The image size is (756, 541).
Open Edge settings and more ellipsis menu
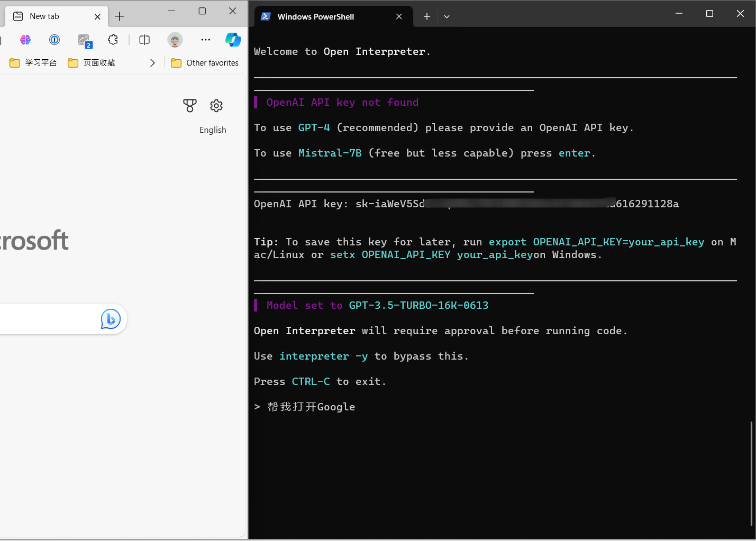206,40
